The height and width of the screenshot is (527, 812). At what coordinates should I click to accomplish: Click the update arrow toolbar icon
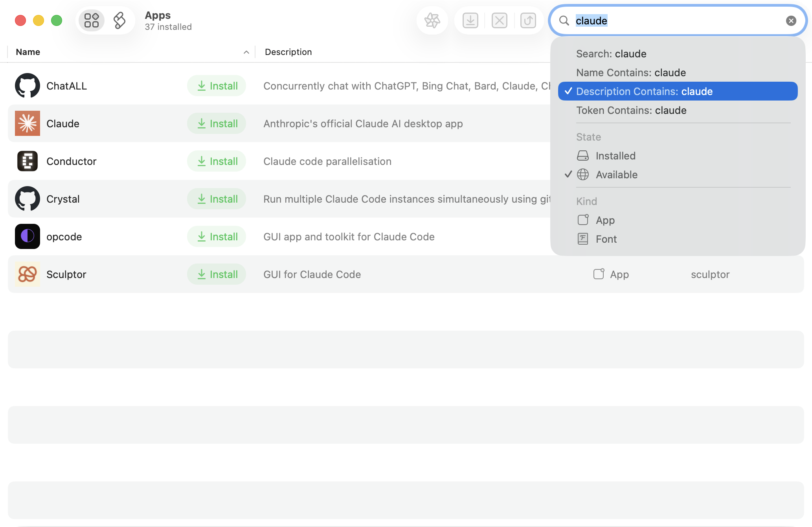(x=528, y=20)
